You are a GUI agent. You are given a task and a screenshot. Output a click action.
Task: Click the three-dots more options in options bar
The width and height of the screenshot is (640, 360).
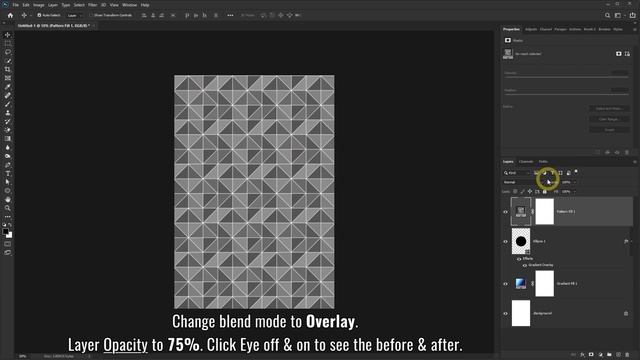[230, 16]
